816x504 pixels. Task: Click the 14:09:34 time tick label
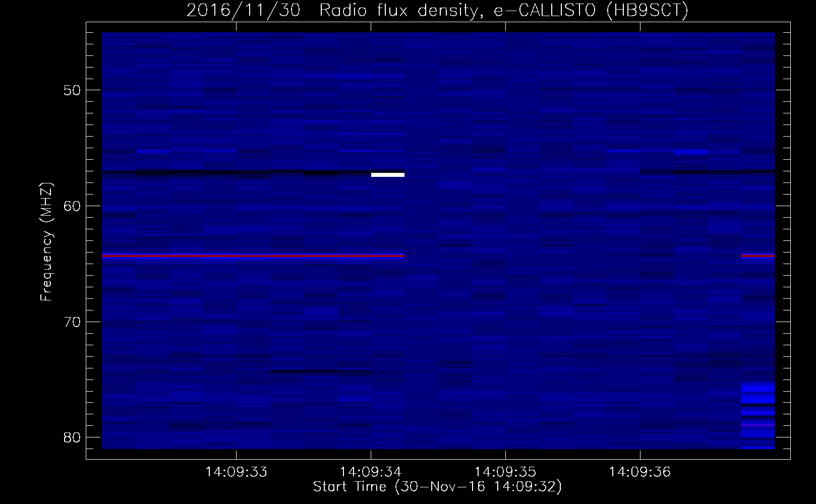(371, 472)
